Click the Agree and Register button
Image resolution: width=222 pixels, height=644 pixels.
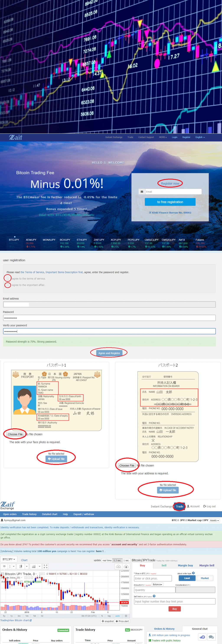pyautogui.click(x=109, y=353)
